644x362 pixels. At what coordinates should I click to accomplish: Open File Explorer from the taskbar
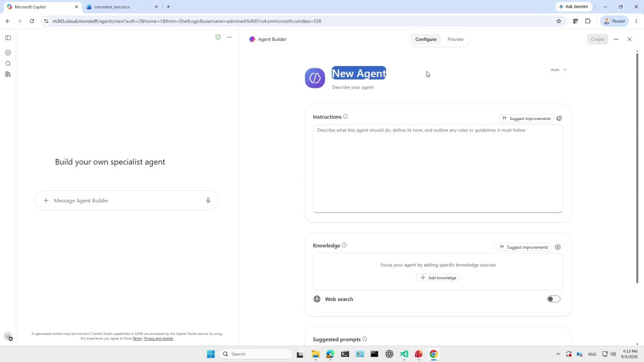pyautogui.click(x=316, y=354)
